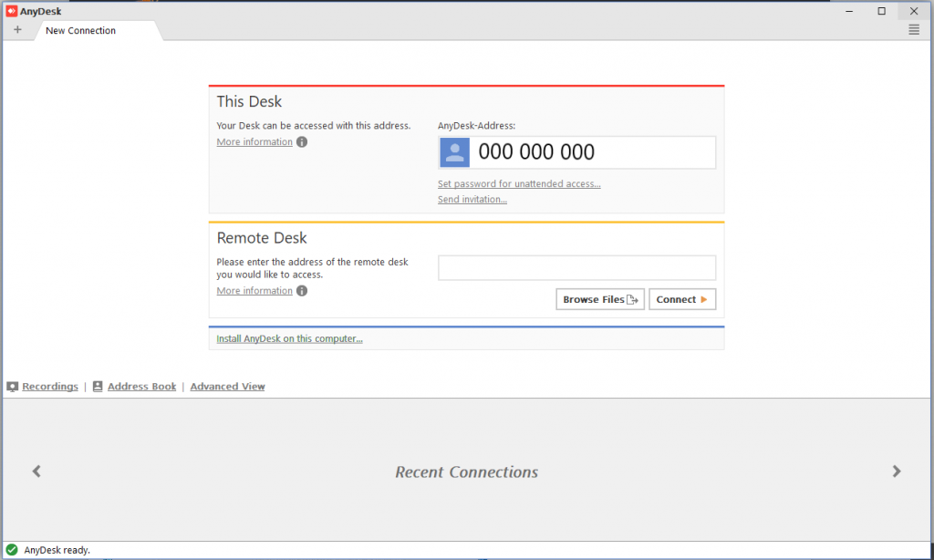Click the Send invitation link

(x=472, y=200)
